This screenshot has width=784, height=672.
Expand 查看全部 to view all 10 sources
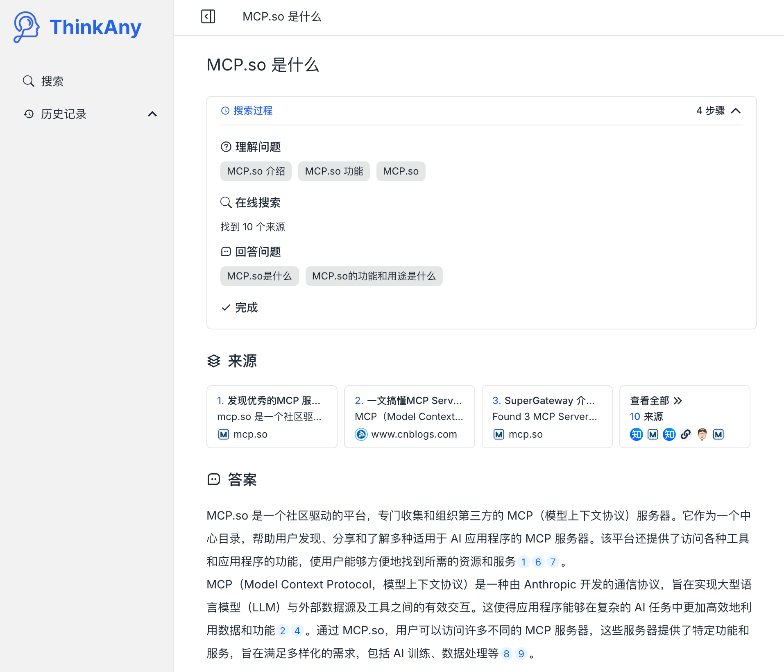(655, 400)
